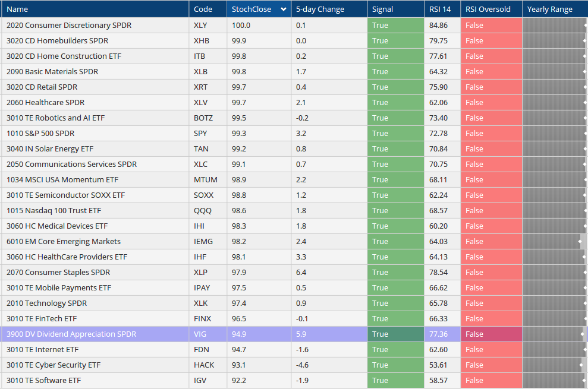Click the Yearly Range bar for HACK

coord(555,365)
